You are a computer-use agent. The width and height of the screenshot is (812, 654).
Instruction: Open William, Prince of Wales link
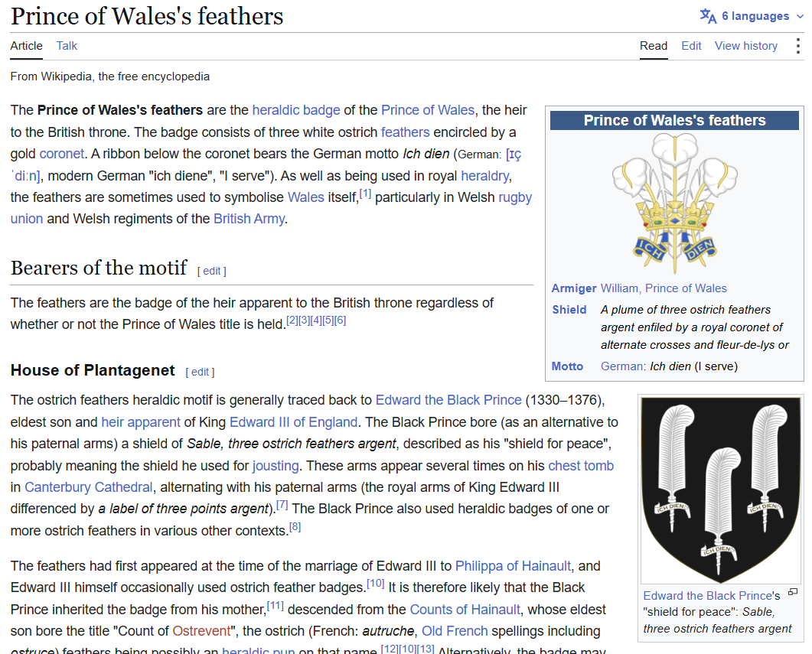(x=664, y=288)
